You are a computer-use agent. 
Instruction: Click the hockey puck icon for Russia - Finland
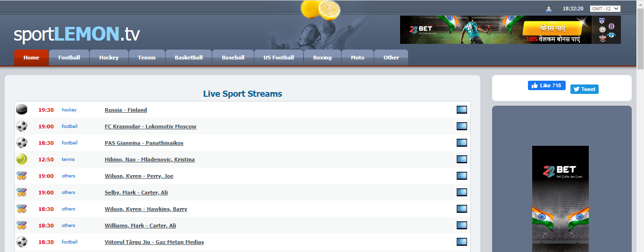tap(22, 109)
